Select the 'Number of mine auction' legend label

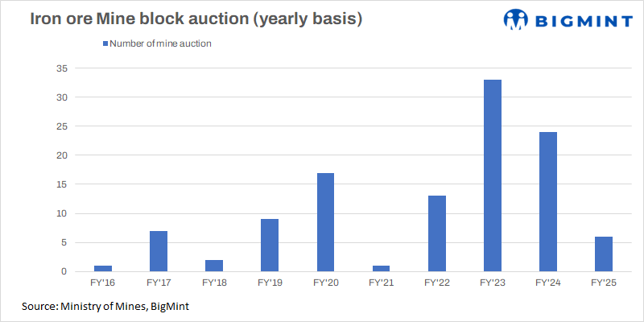(x=160, y=44)
